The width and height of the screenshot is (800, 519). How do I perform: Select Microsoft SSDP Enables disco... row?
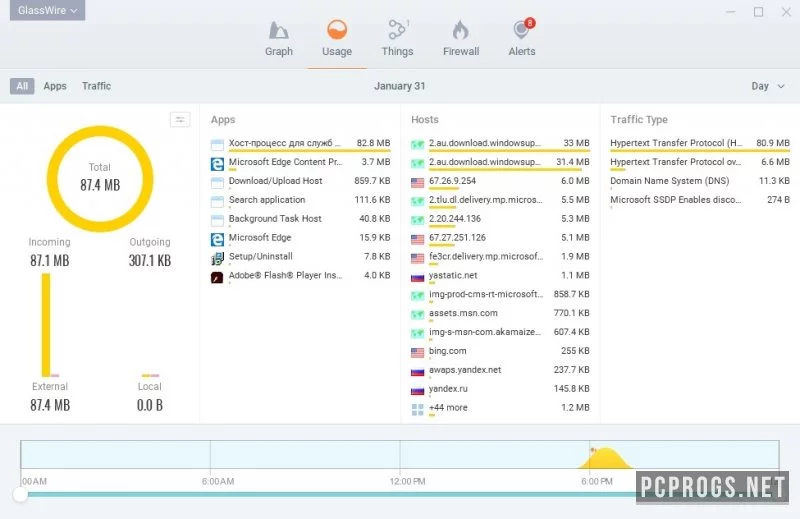click(x=699, y=200)
